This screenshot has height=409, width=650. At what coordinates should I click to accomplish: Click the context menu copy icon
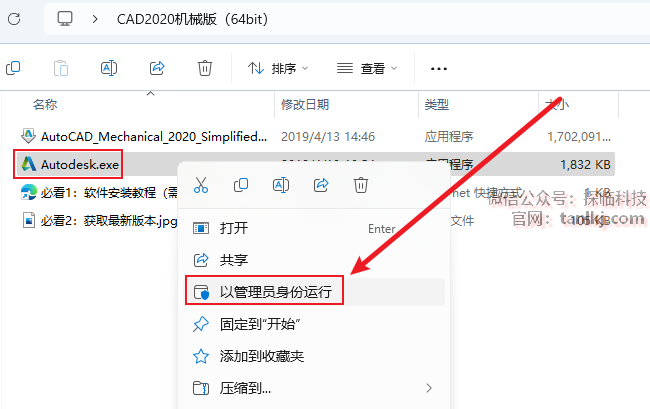pos(241,185)
